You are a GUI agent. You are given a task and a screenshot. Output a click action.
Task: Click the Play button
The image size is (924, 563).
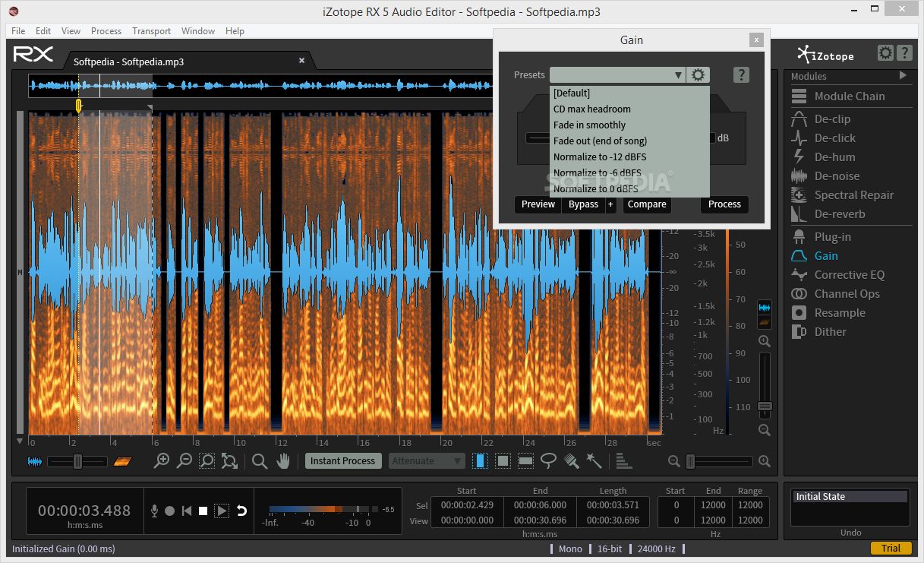(221, 511)
